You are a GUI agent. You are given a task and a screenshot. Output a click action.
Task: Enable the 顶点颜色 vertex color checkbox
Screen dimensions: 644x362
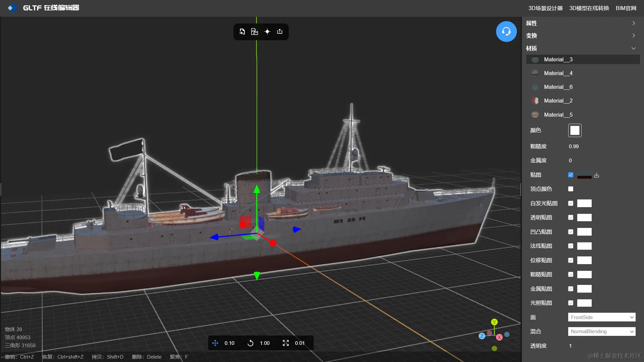coord(571,189)
